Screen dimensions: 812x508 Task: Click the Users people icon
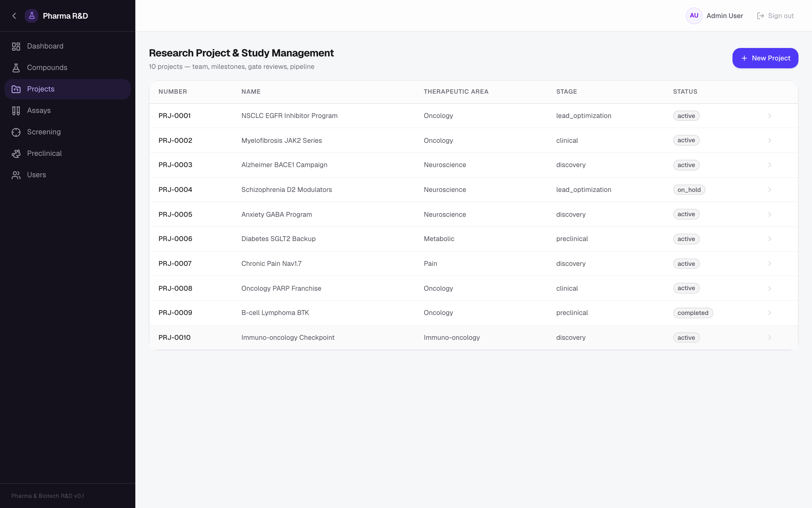[16, 175]
